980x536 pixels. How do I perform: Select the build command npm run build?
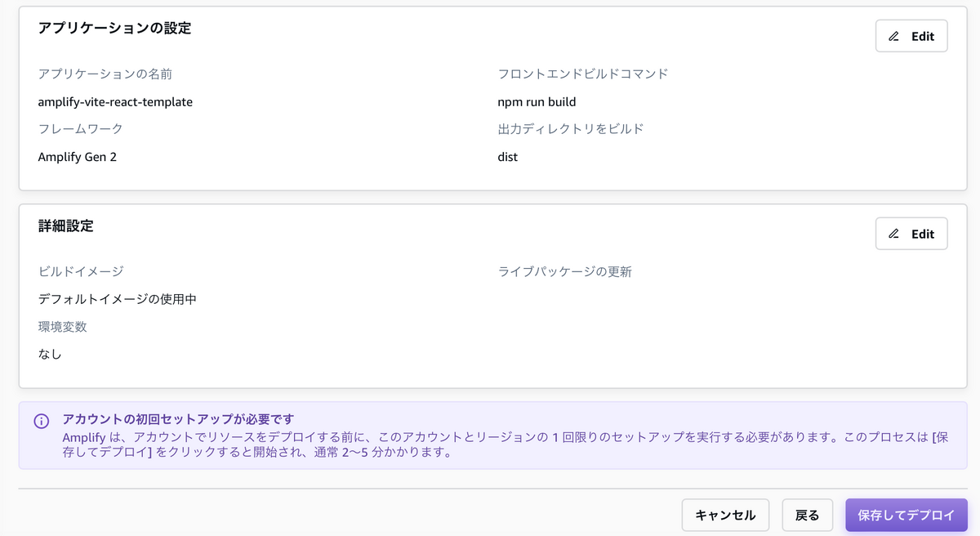click(537, 102)
